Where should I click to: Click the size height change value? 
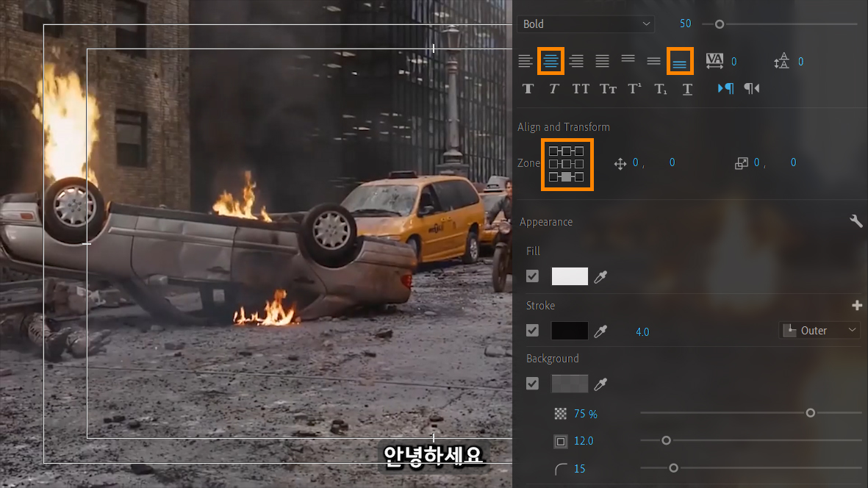[793, 162]
